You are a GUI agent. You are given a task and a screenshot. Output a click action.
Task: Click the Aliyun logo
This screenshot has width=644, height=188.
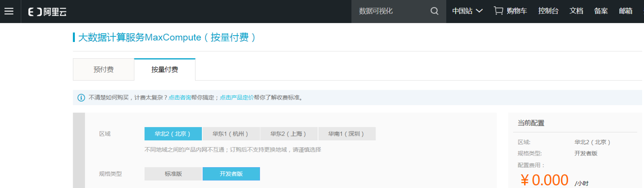click(47, 12)
